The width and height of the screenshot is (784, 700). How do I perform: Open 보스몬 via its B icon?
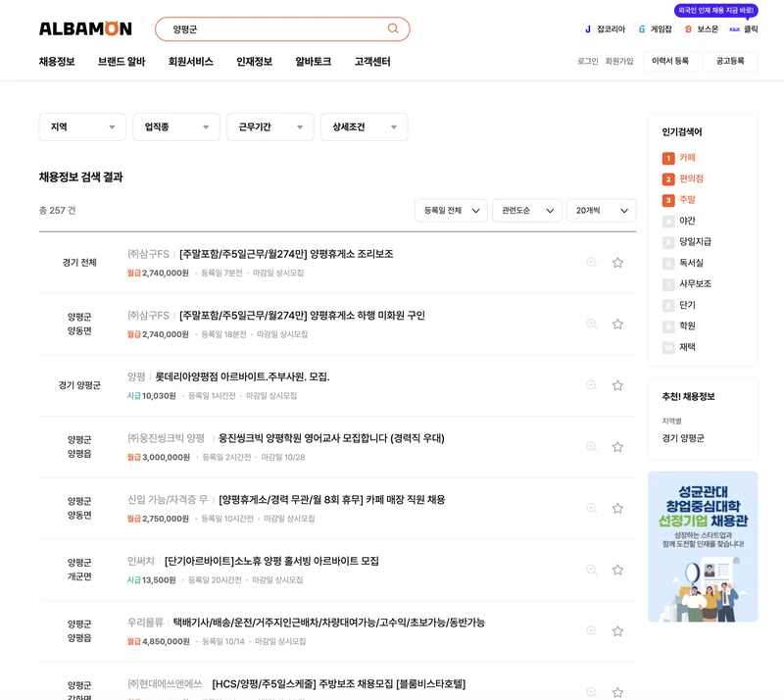coord(688,28)
